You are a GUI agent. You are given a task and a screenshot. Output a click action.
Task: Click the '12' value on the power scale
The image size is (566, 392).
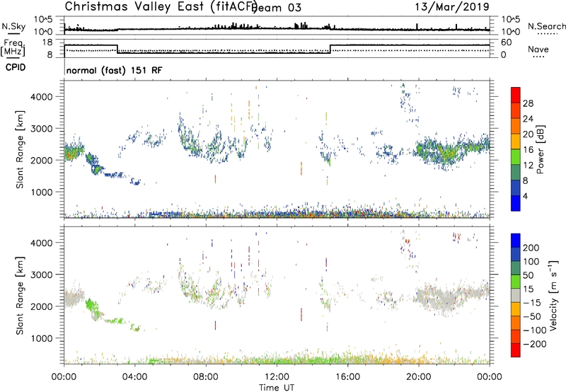pyautogui.click(x=528, y=166)
